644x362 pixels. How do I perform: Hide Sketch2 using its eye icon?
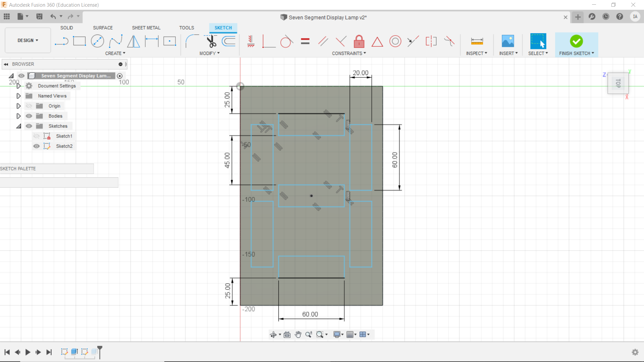[x=37, y=146]
